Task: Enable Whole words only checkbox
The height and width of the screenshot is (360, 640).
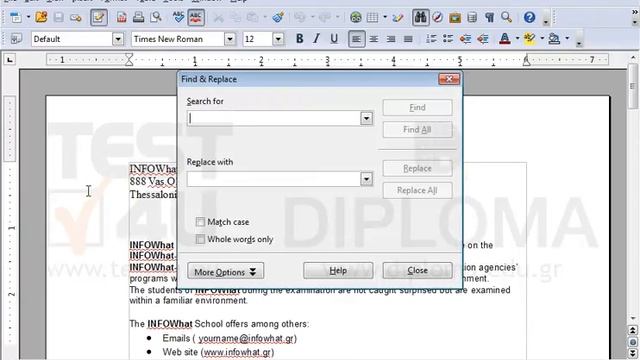Action: [200, 239]
